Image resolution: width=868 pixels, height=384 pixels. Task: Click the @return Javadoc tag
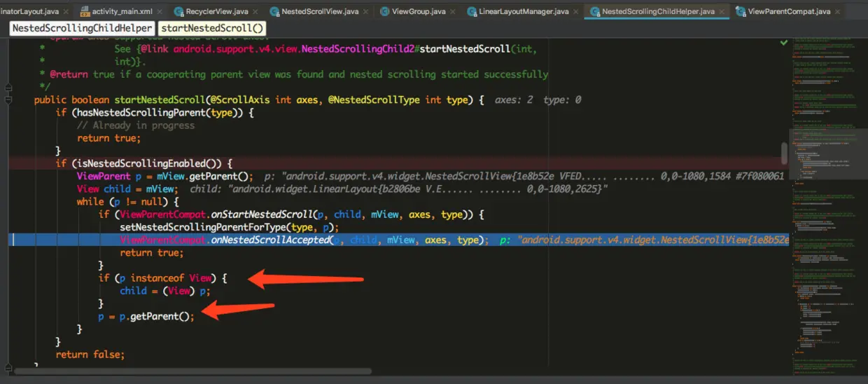[x=69, y=74]
